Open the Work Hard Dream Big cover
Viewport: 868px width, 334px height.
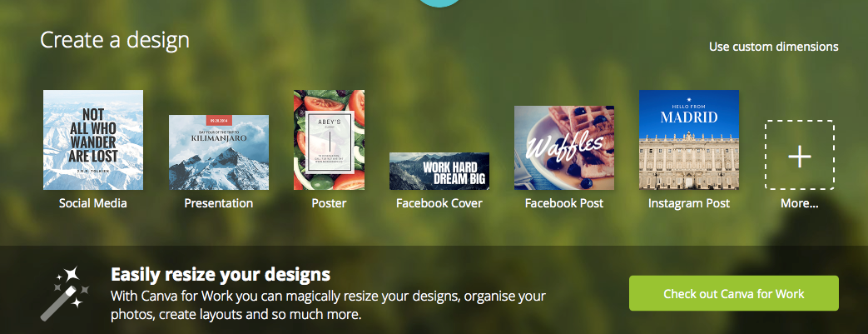pyautogui.click(x=439, y=171)
